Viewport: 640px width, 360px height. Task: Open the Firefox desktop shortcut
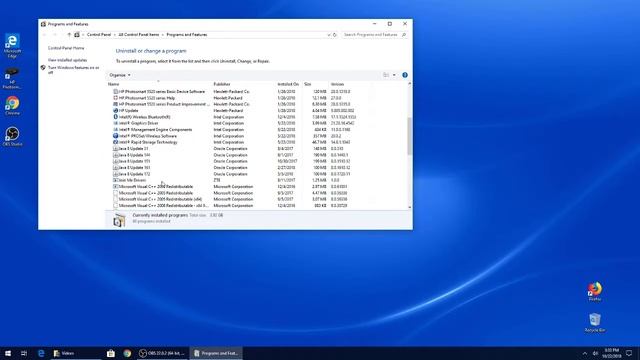coord(595,291)
